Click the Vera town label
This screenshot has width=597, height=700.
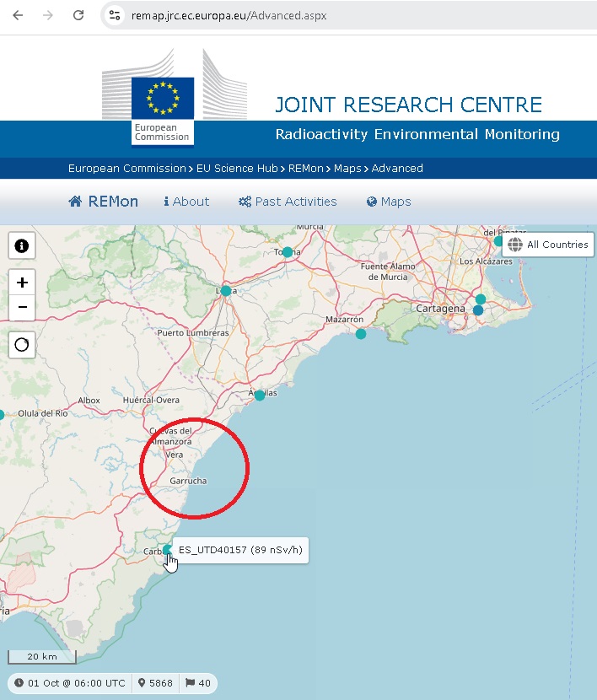[x=174, y=455]
